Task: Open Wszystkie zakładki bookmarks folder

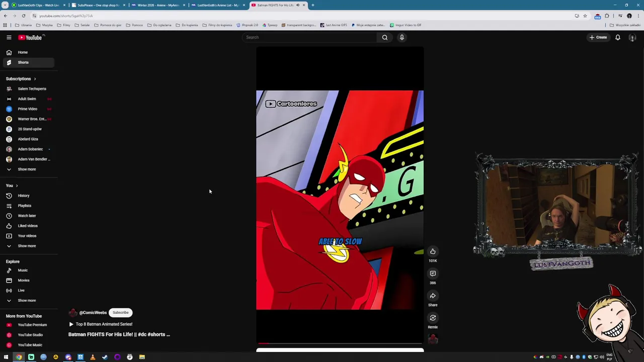Action: pyautogui.click(x=626, y=25)
